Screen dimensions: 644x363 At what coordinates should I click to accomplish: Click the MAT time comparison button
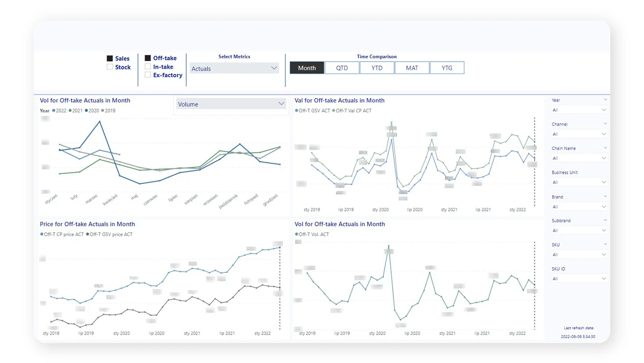pos(412,68)
